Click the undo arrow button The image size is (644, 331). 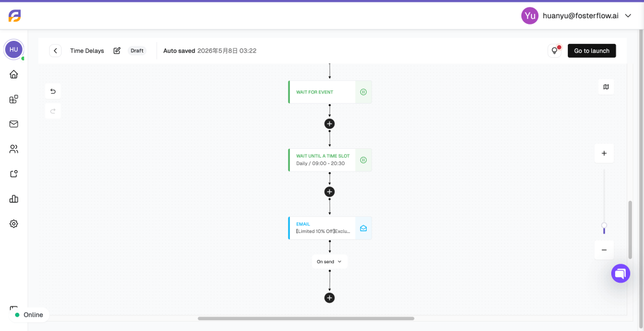53,91
